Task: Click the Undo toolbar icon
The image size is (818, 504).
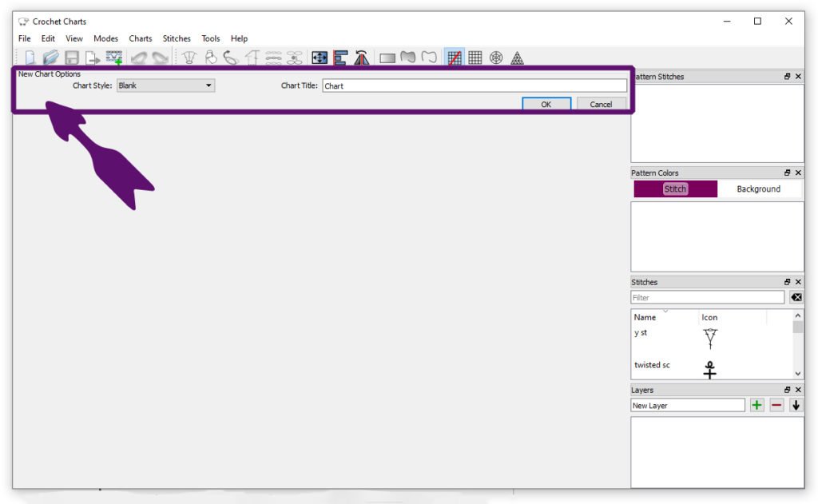Action: [139, 58]
